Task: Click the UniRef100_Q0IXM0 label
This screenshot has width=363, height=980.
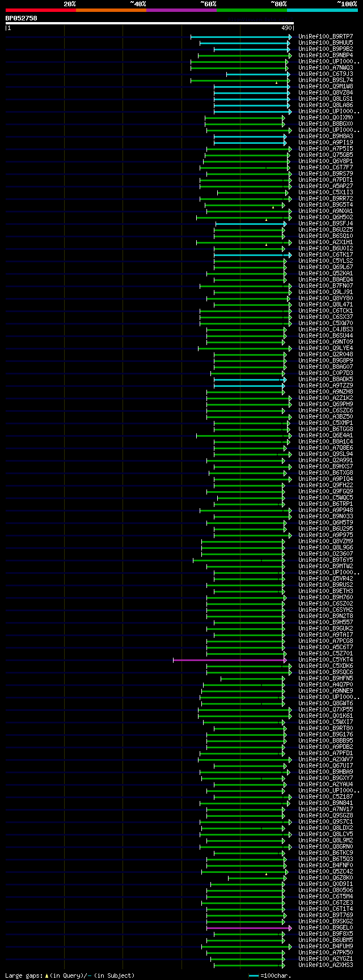Action: 326,117
